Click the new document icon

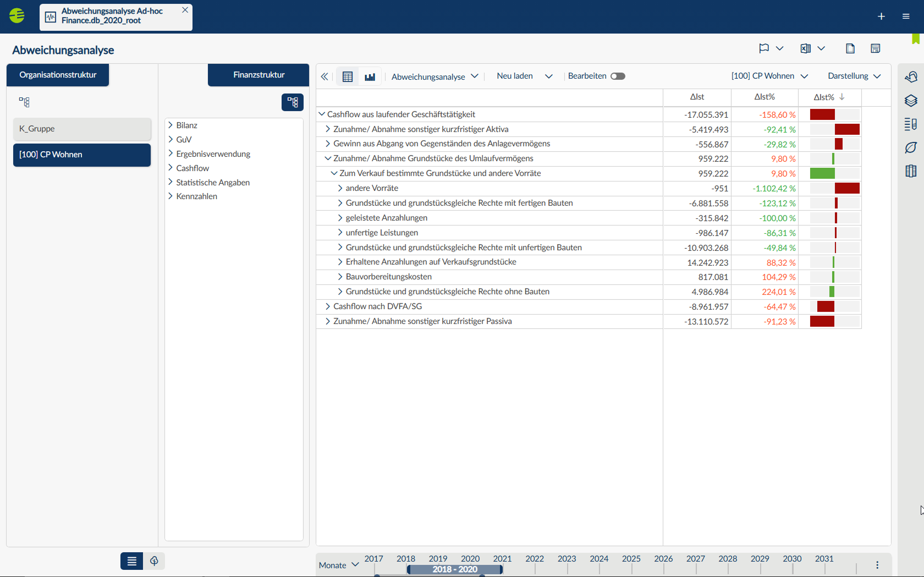tap(850, 48)
